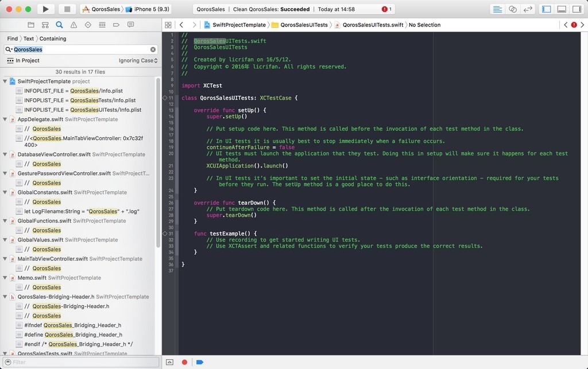Collapse QorosSales-Bridging-Header.h results
The height and width of the screenshot is (369, 588).
[x=5, y=297]
